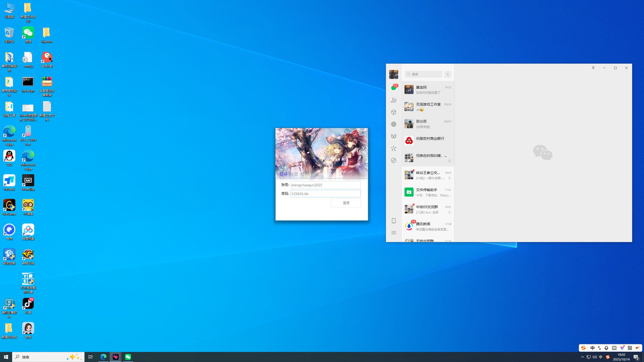Open the 文件传输助手 chat

pyautogui.click(x=428, y=193)
